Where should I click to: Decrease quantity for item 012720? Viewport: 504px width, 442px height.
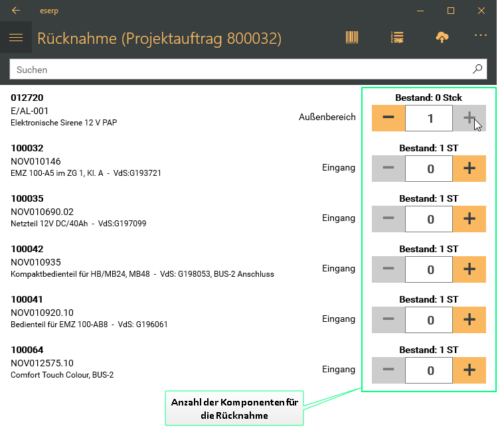(x=388, y=118)
